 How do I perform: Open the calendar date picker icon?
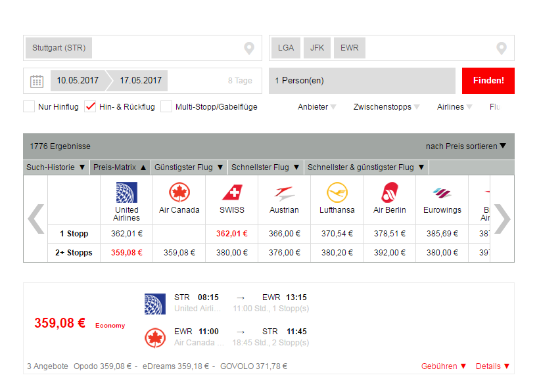[37, 81]
